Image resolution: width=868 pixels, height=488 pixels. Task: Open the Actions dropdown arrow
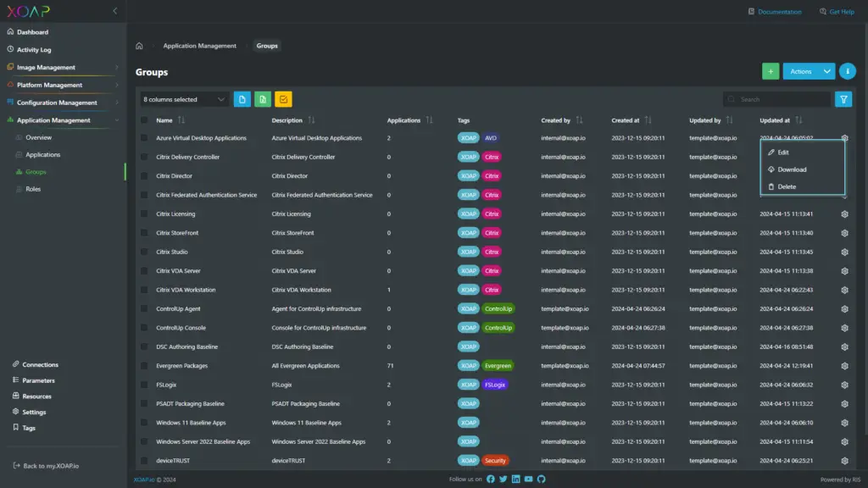coord(826,71)
